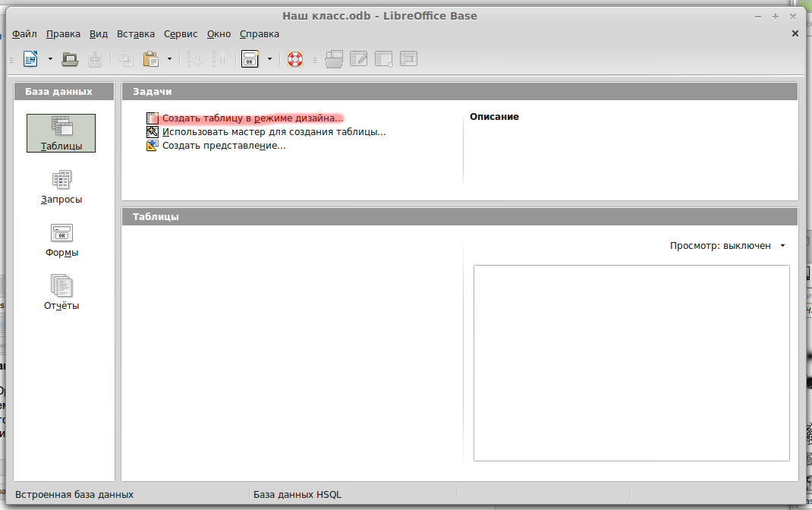
Task: Switch to the Queries section
Action: pos(61,187)
